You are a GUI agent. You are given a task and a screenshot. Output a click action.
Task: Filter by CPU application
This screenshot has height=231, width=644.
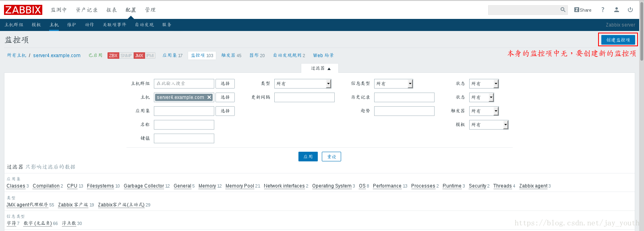point(72,186)
